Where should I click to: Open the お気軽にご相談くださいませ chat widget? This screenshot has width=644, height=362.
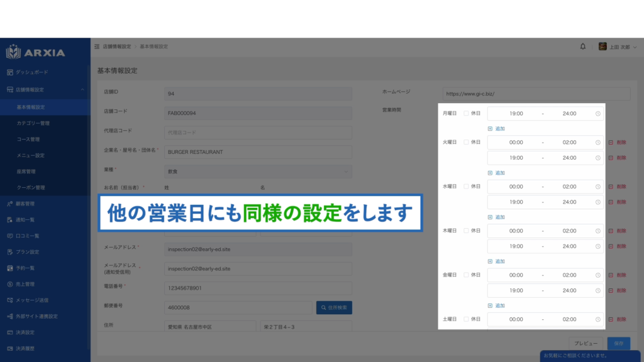click(x=590, y=356)
